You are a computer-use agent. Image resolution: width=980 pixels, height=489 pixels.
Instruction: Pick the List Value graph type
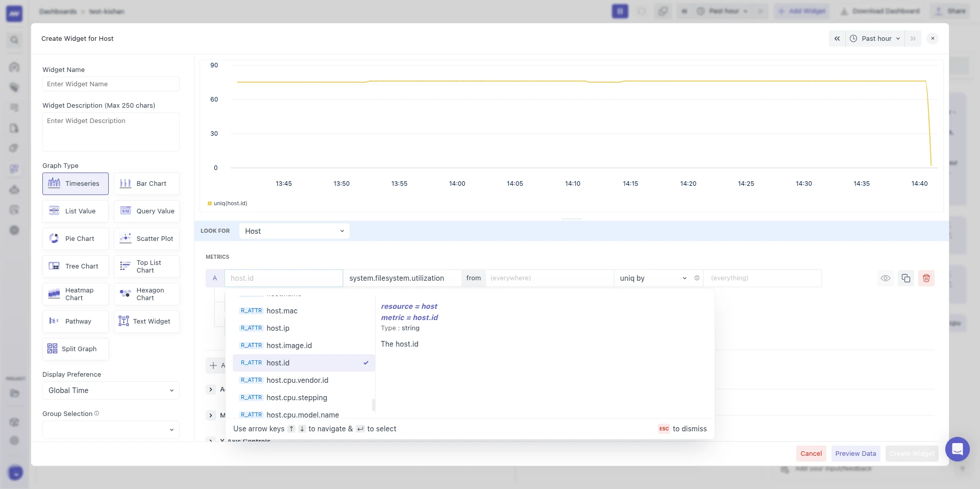coord(76,211)
